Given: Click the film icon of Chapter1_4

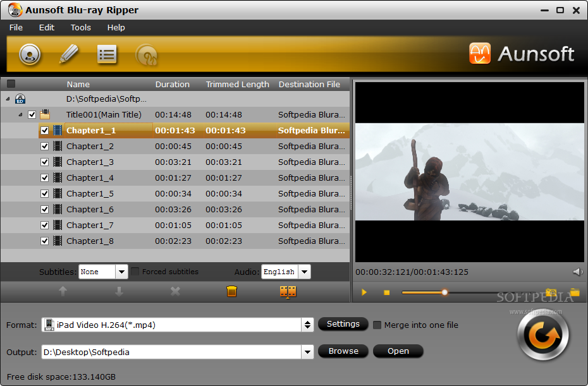Looking at the screenshot, I should coord(58,178).
